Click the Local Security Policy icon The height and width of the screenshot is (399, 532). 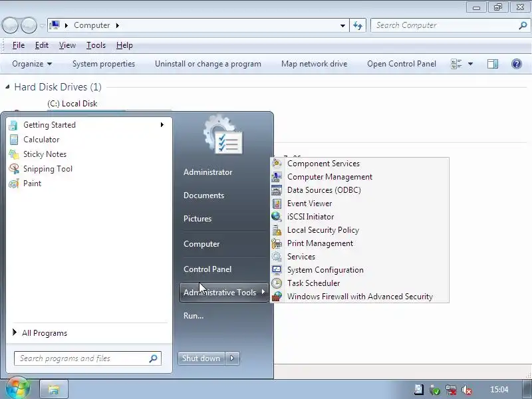pos(277,230)
